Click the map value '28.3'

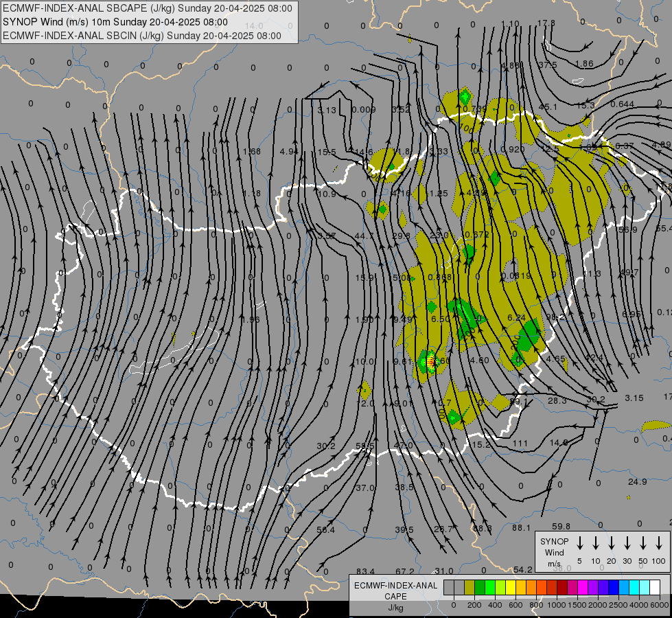tap(557, 400)
